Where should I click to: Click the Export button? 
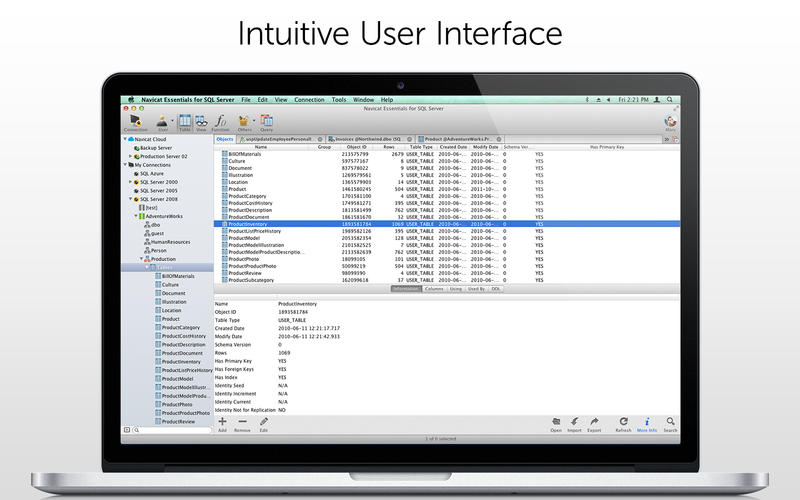click(x=594, y=421)
